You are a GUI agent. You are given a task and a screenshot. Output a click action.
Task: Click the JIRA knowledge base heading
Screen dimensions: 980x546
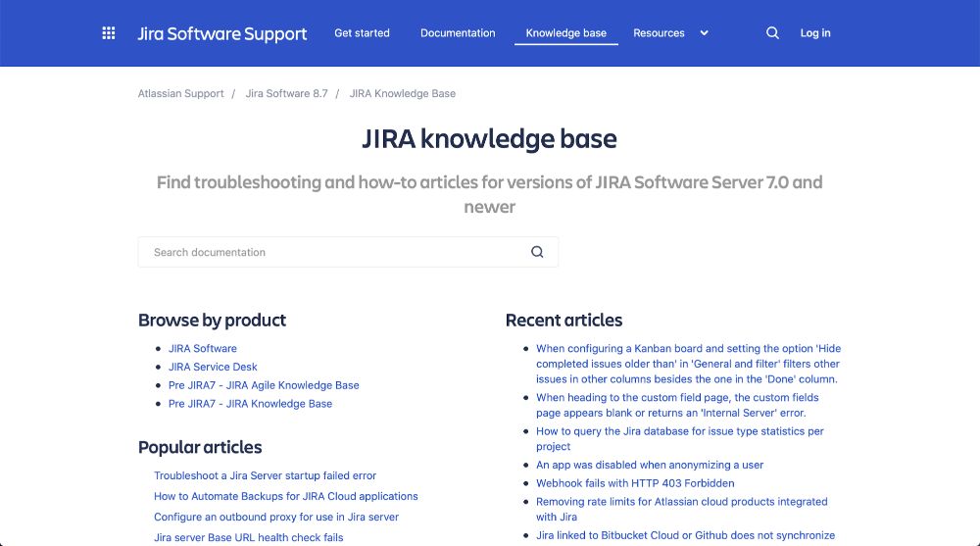(x=489, y=139)
